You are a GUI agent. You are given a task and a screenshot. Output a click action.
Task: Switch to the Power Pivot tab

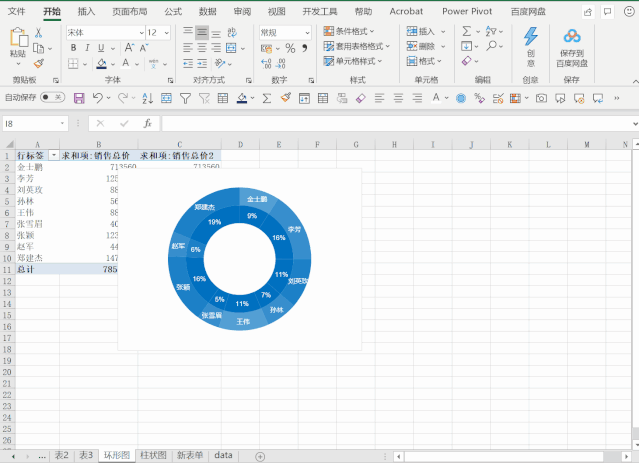click(x=467, y=11)
